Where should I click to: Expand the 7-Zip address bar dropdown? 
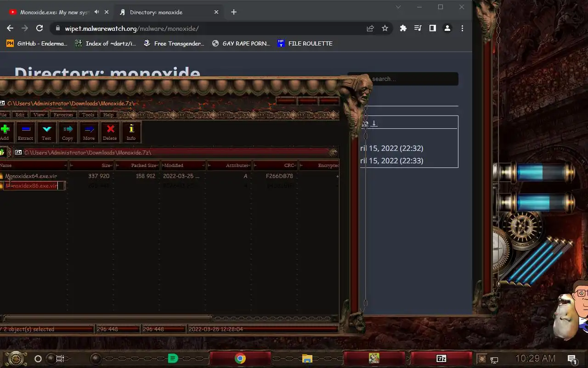click(x=333, y=152)
